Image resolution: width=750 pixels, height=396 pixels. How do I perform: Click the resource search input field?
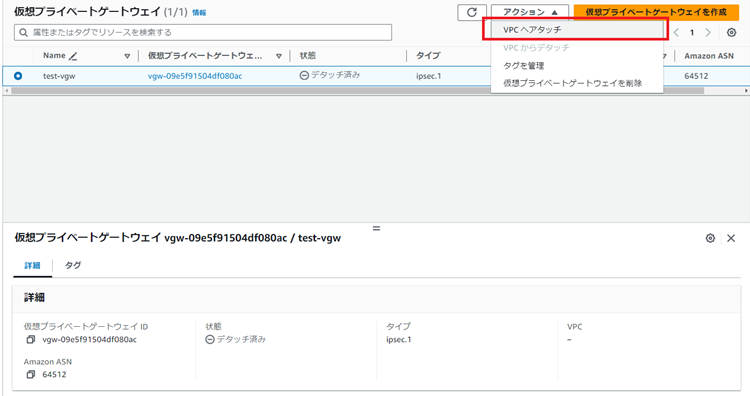click(x=203, y=33)
